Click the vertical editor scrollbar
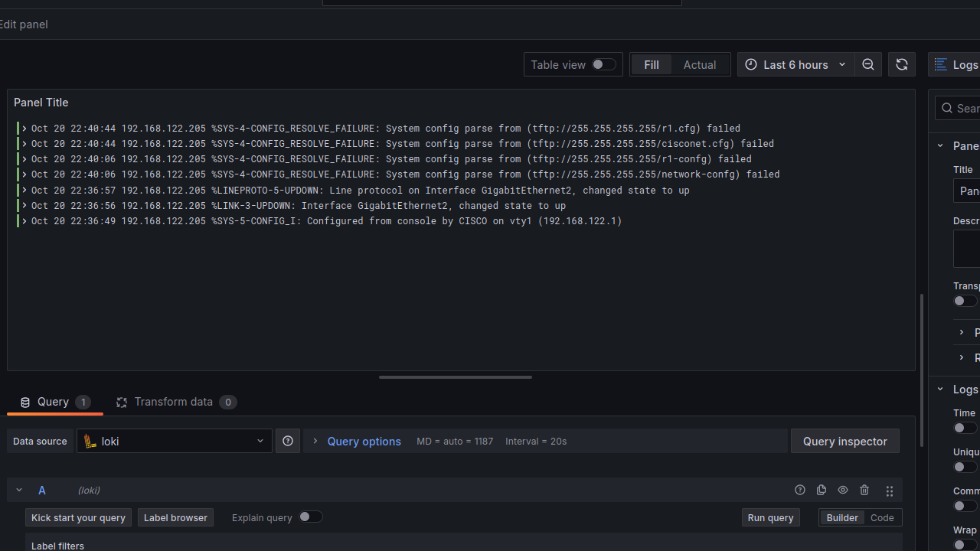Viewport: 980px width, 551px height. [x=921, y=370]
